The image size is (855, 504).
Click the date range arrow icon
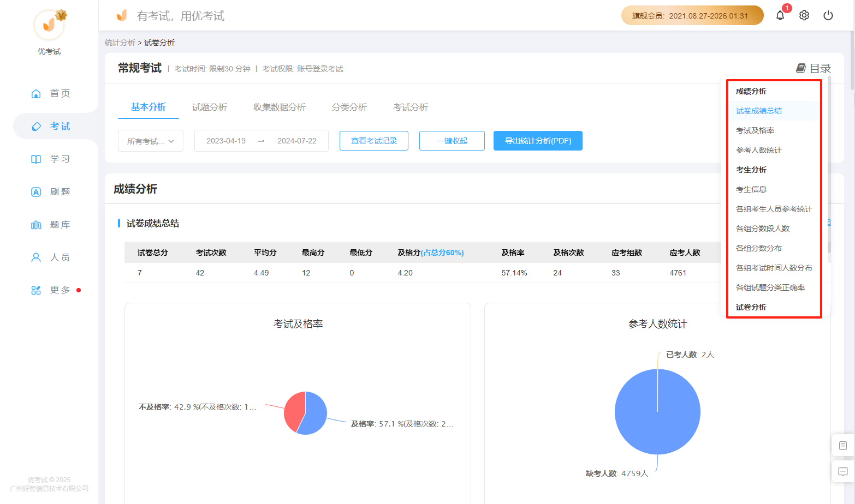pyautogui.click(x=261, y=141)
